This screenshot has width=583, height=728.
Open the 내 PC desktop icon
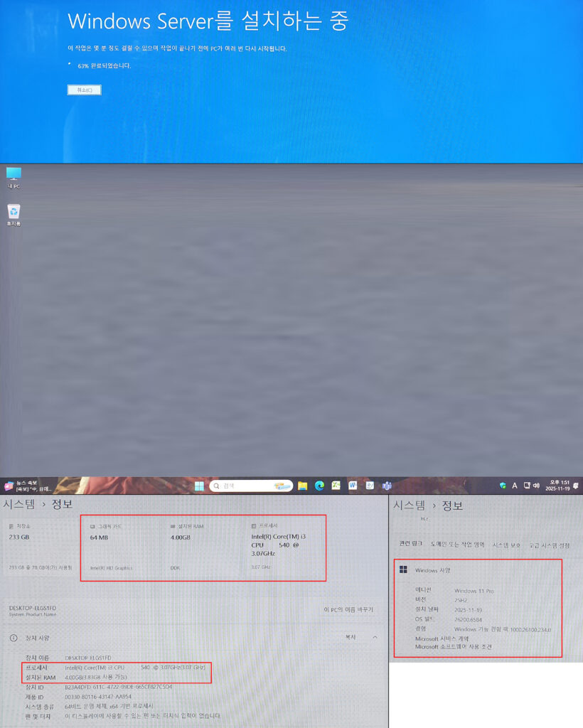tap(14, 178)
